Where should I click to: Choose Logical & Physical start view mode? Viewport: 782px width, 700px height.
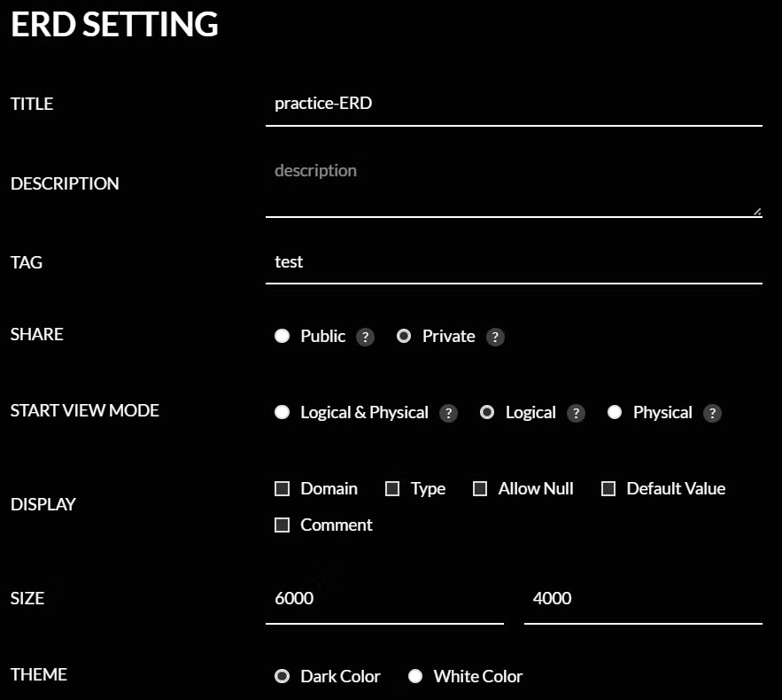(x=282, y=412)
